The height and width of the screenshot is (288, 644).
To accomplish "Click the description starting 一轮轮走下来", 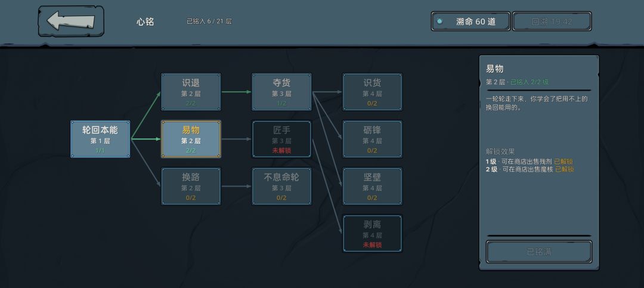I will (x=537, y=103).
